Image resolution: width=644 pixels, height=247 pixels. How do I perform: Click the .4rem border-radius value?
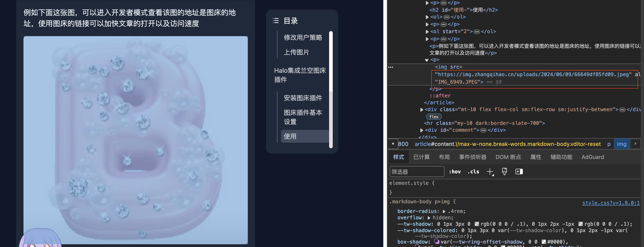coord(456,212)
